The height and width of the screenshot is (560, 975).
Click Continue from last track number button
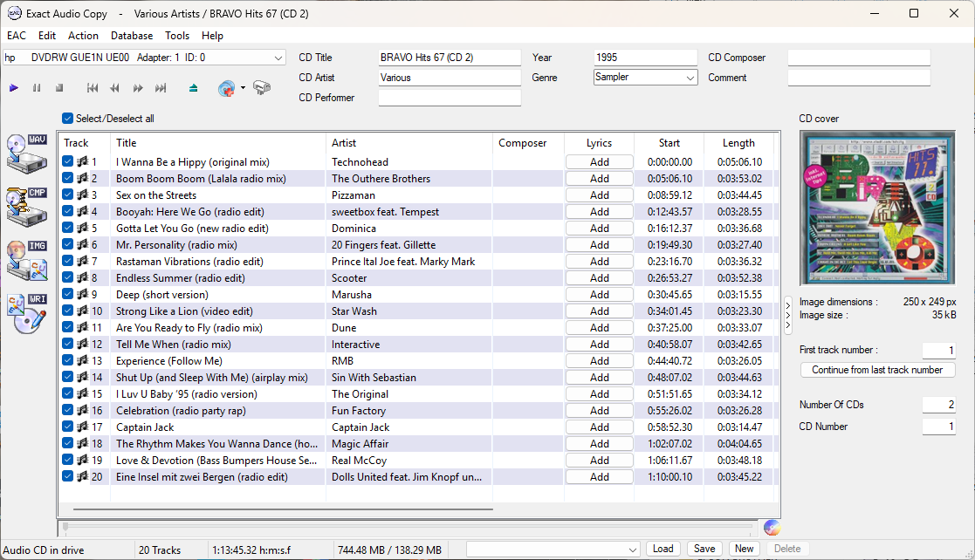tap(877, 370)
